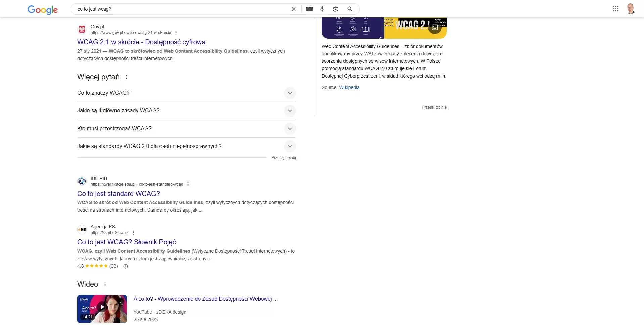
Task: Click the gov.pl URL breadcrumb
Action: coord(131,33)
